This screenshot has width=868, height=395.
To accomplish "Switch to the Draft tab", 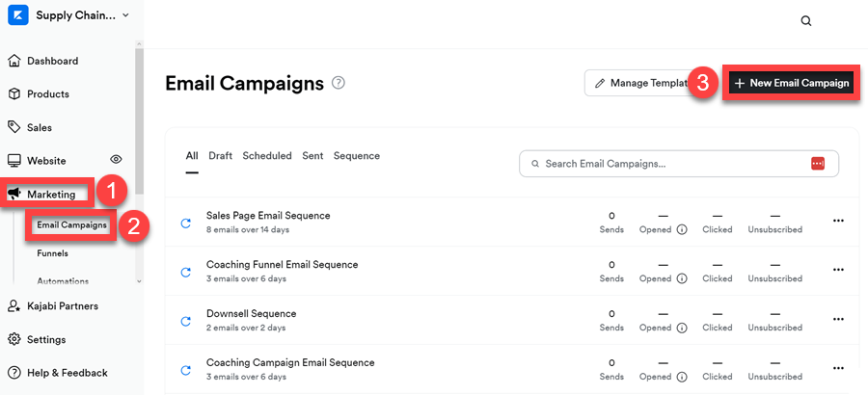I will pos(220,156).
